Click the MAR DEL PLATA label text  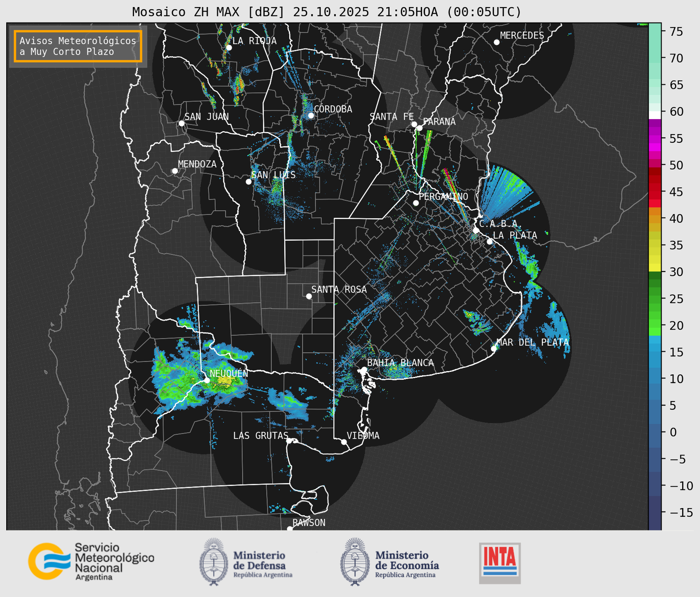(532, 343)
